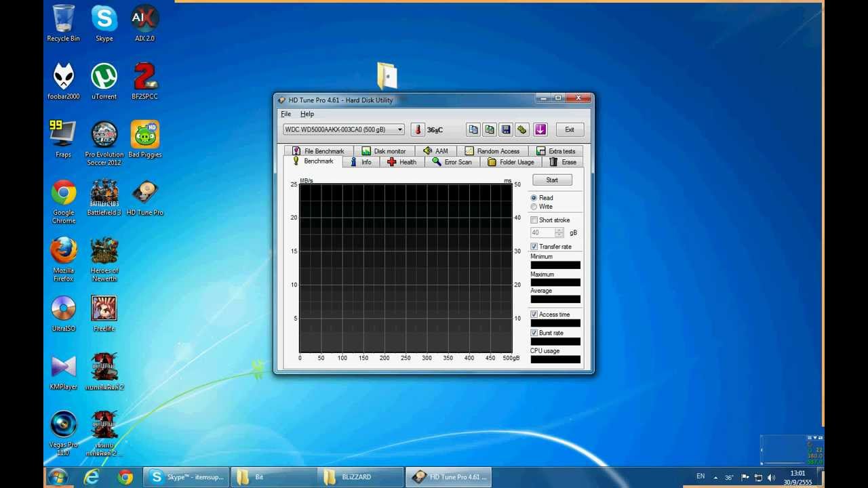Open the Skype taskbar window button
Image resolution: width=868 pixels, height=488 pixels.
pos(186,477)
